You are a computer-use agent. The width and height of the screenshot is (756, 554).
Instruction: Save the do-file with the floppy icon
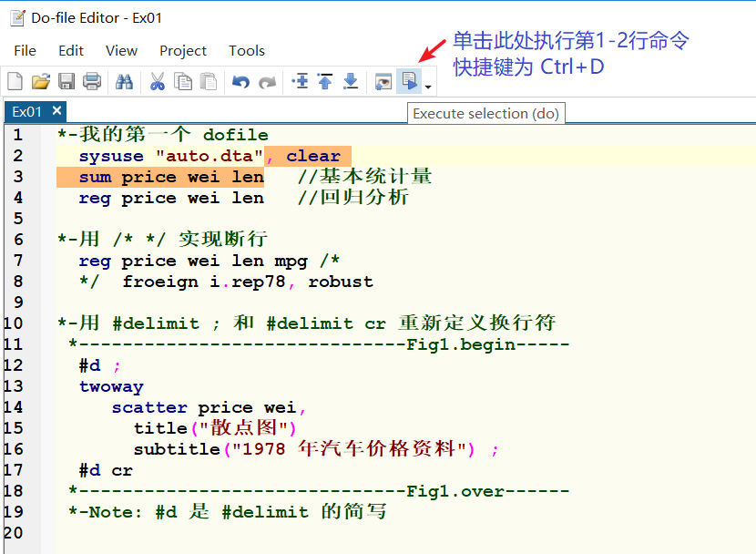click(66, 81)
